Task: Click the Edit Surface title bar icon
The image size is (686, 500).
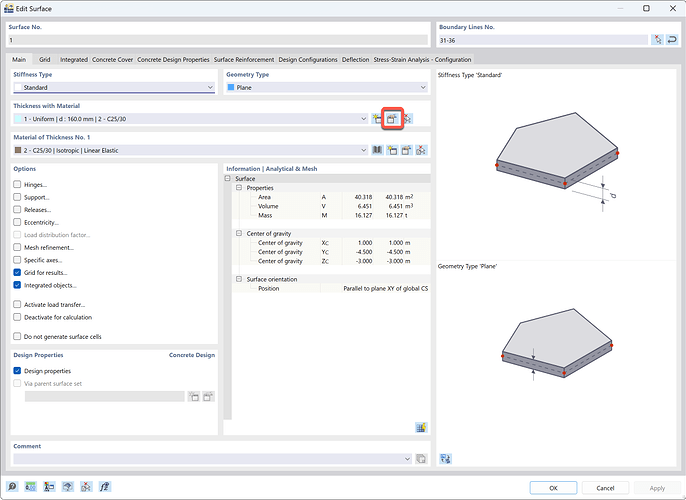Action: point(9,8)
